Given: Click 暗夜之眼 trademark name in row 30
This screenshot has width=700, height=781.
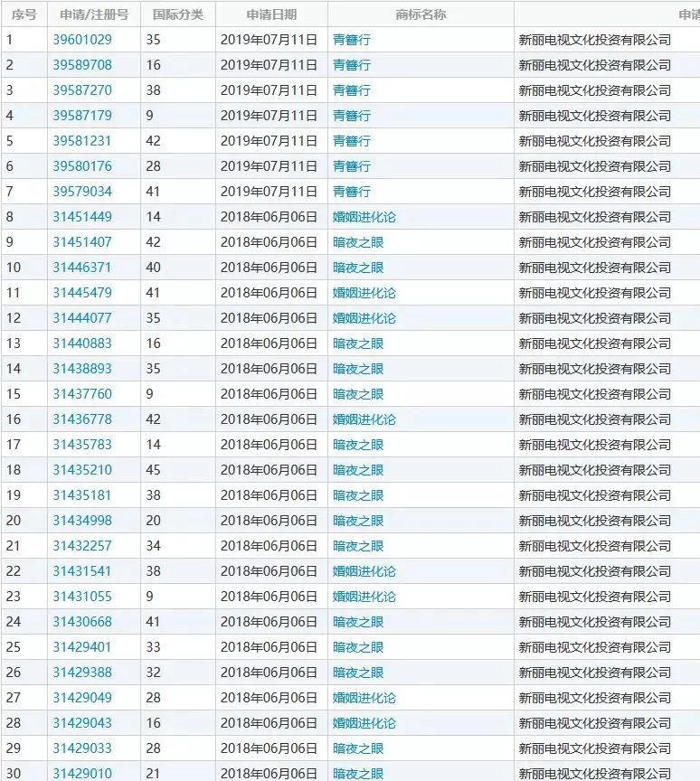Looking at the screenshot, I should tap(358, 774).
